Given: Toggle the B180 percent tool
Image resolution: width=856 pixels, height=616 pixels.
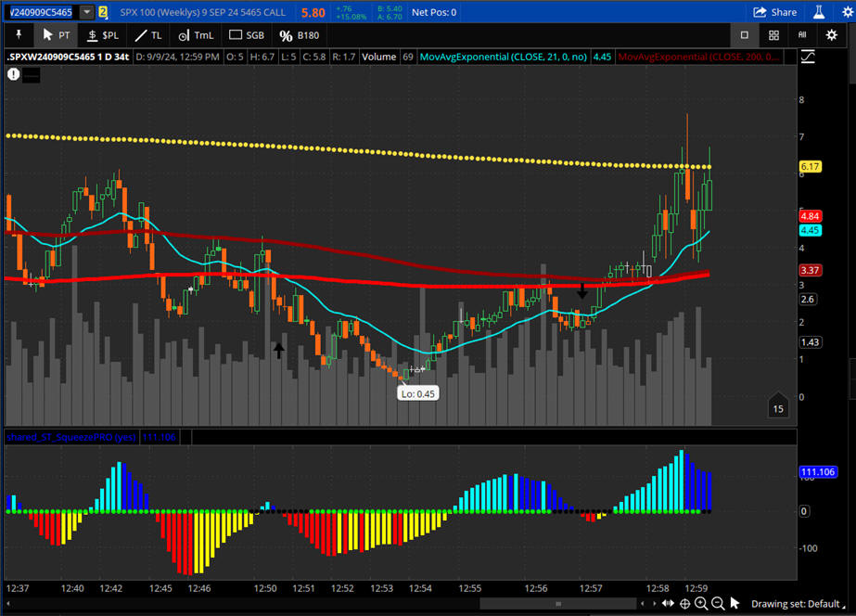Looking at the screenshot, I should (x=300, y=34).
